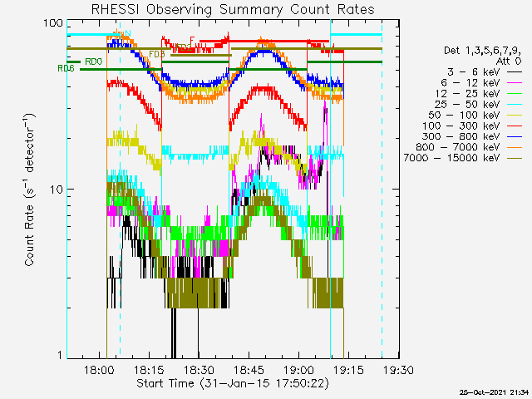This screenshot has height=399, width=532.
Task: Select the '6 - 12 keV' legend label
Action: click(470, 83)
